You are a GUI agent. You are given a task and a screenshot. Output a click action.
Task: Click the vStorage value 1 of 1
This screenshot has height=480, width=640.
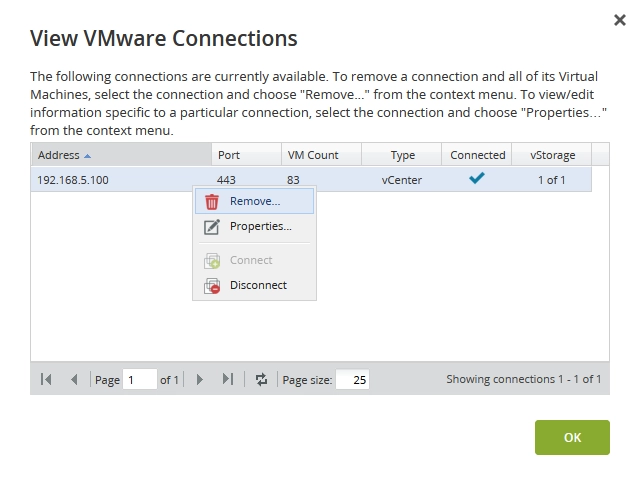551,180
